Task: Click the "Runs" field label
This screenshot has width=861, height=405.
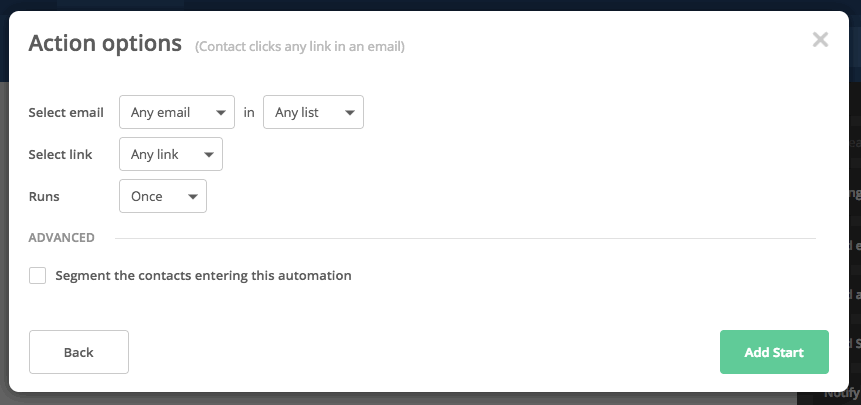Action: (44, 196)
